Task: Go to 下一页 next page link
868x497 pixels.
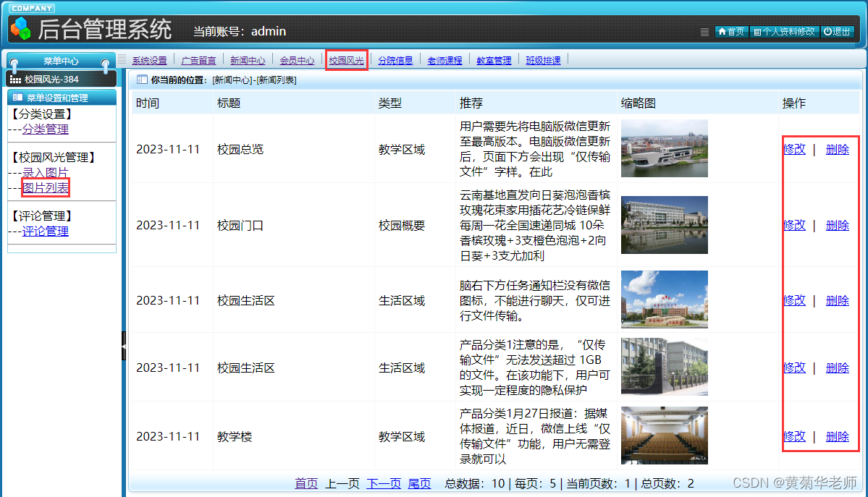Action: click(x=384, y=484)
